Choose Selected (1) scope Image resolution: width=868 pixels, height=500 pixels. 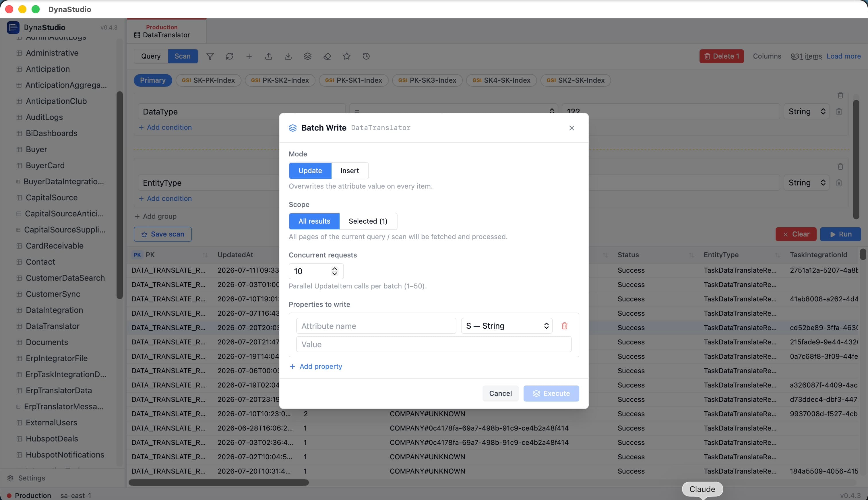tap(368, 221)
